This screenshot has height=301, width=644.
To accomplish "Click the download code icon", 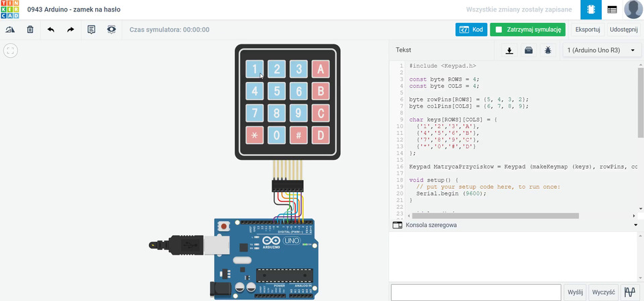I will coord(509,50).
